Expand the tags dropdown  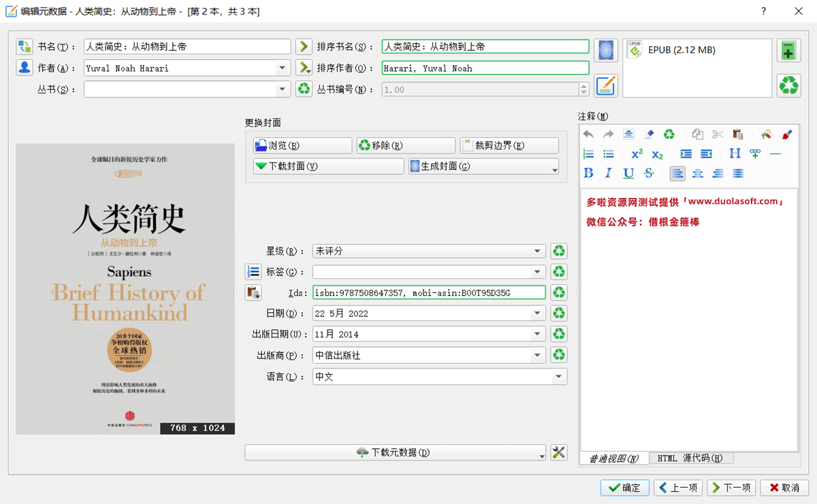(x=539, y=272)
